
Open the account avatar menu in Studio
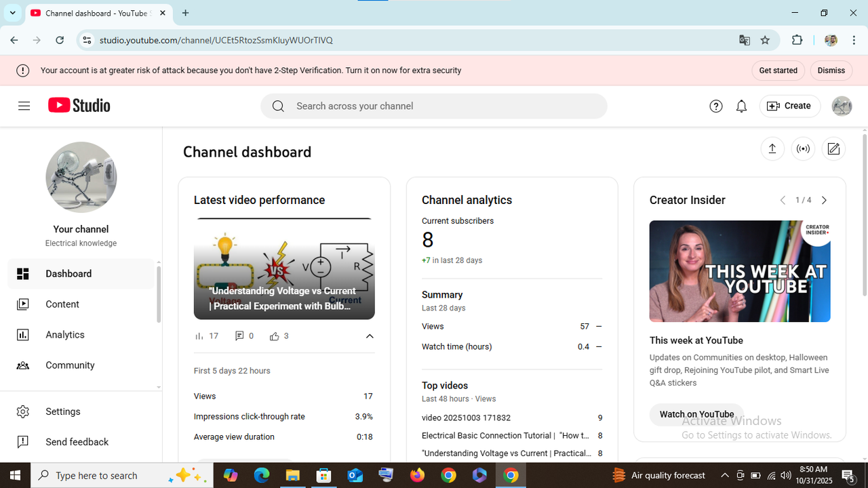pos(842,106)
